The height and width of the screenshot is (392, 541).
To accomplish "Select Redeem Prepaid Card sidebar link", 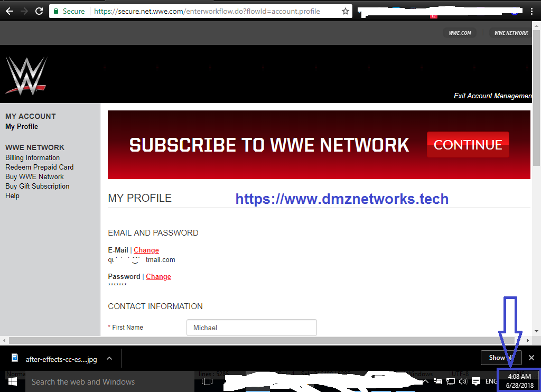I will click(39, 167).
